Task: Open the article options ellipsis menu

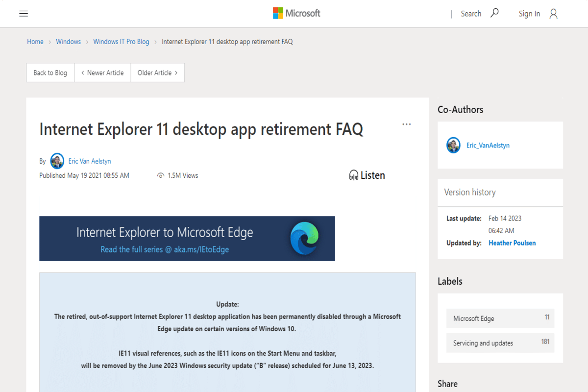Action: (406, 124)
